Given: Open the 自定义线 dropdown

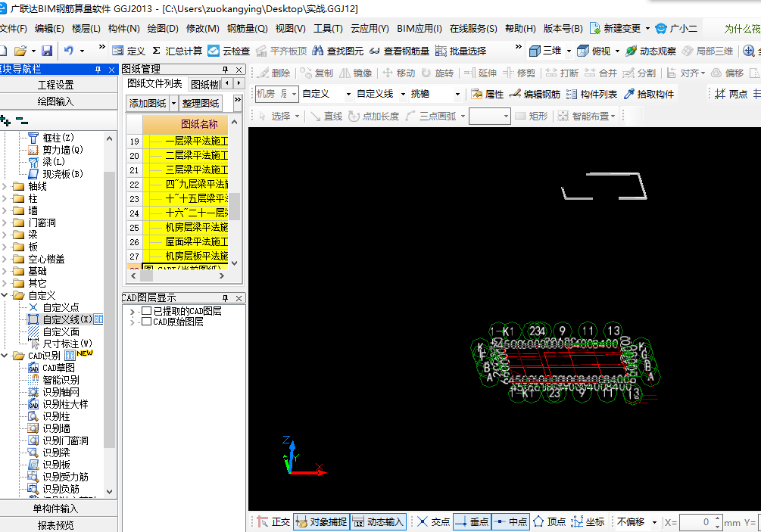Looking at the screenshot, I should (402, 94).
